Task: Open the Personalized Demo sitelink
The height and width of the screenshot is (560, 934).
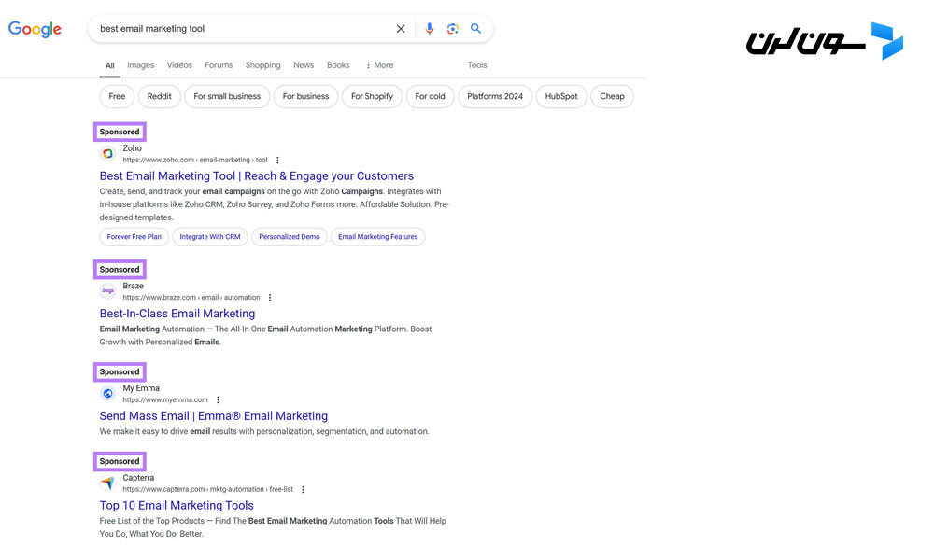Action: (x=289, y=237)
